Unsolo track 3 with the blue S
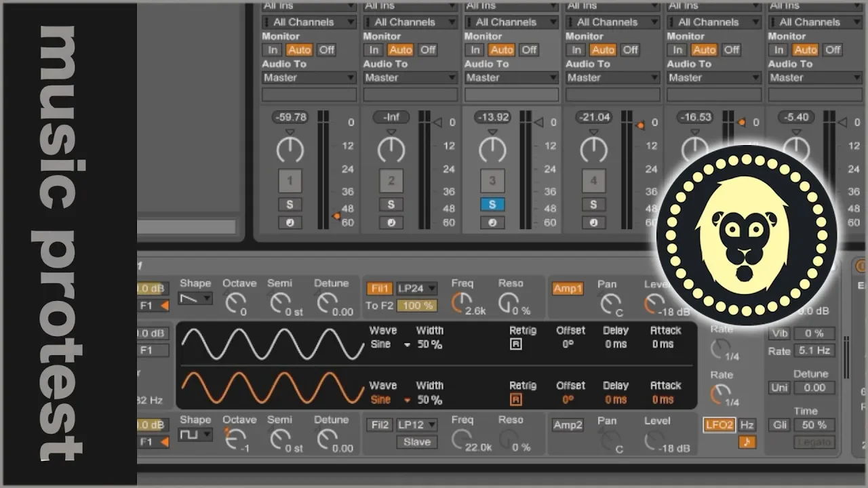Viewport: 868px width, 488px height. point(492,205)
